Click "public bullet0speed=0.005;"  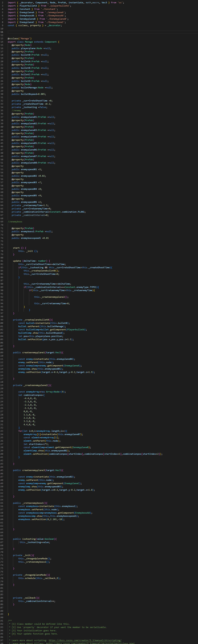(29, 94)
